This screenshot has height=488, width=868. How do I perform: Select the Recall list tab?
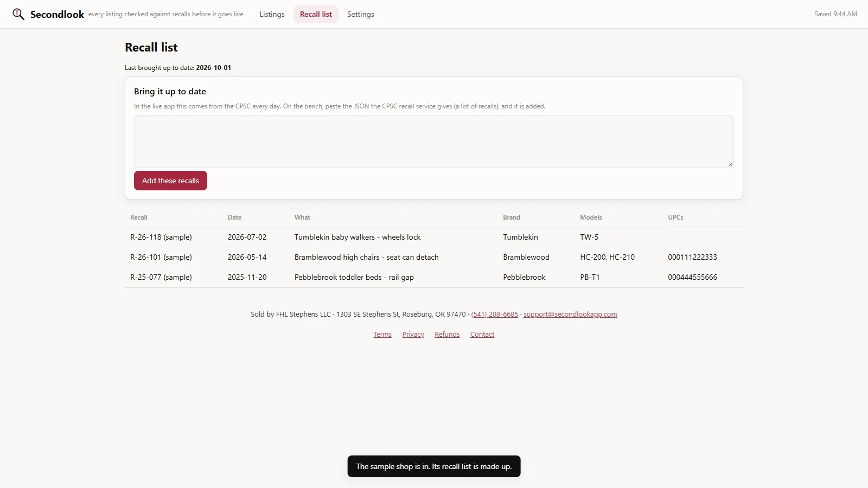(x=316, y=14)
